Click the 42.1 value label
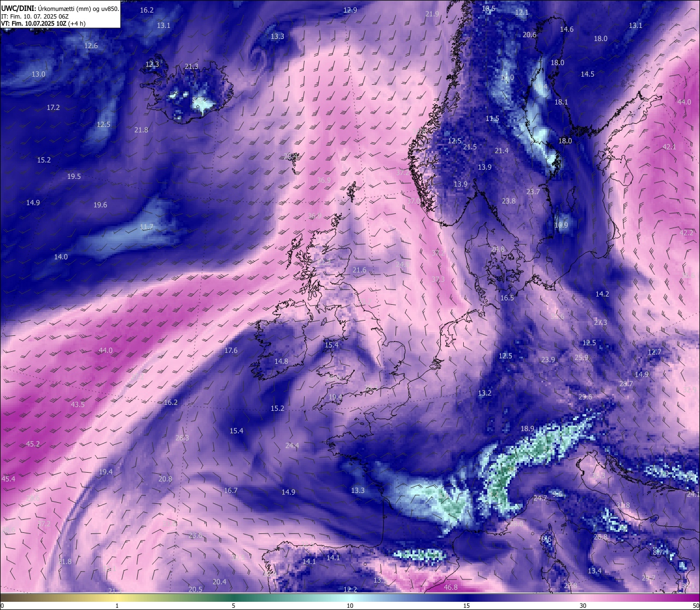The image size is (700, 610). pyautogui.click(x=669, y=147)
